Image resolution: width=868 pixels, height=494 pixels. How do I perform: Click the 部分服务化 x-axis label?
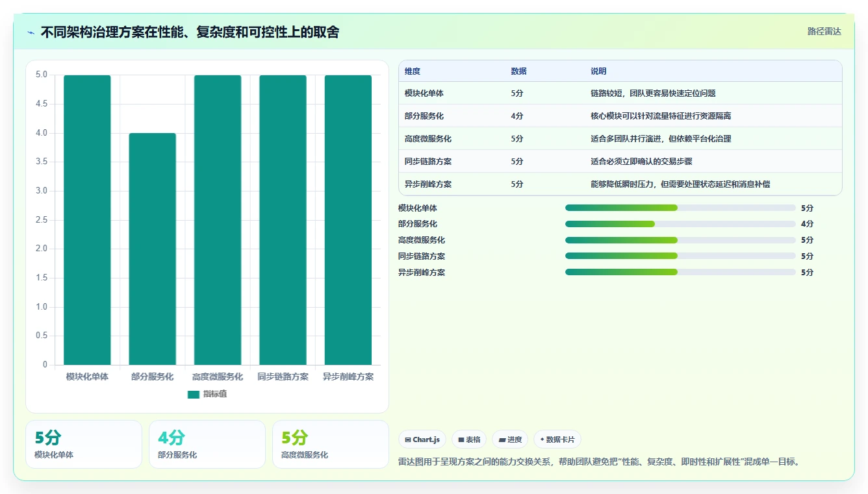pos(153,377)
